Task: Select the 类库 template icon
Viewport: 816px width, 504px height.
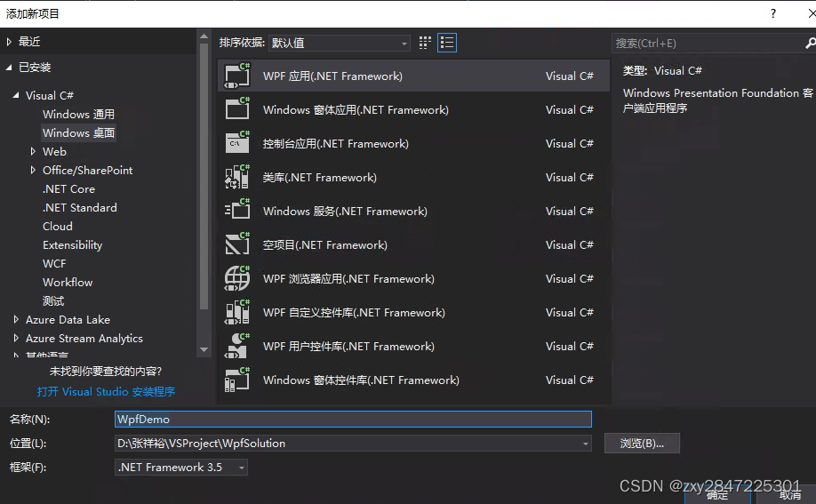Action: [x=237, y=178]
